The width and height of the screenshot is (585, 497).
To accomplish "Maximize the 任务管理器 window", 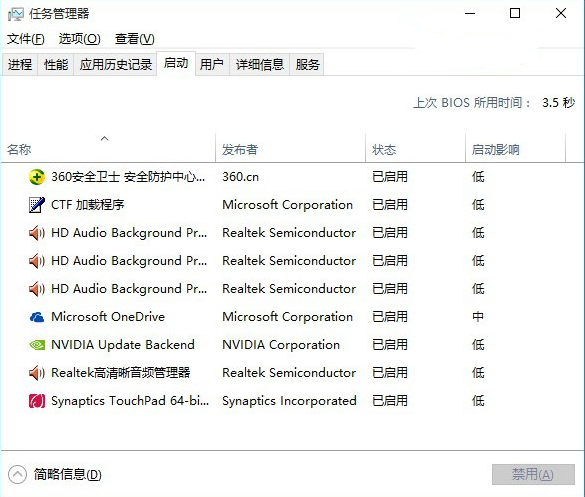I will click(x=515, y=13).
